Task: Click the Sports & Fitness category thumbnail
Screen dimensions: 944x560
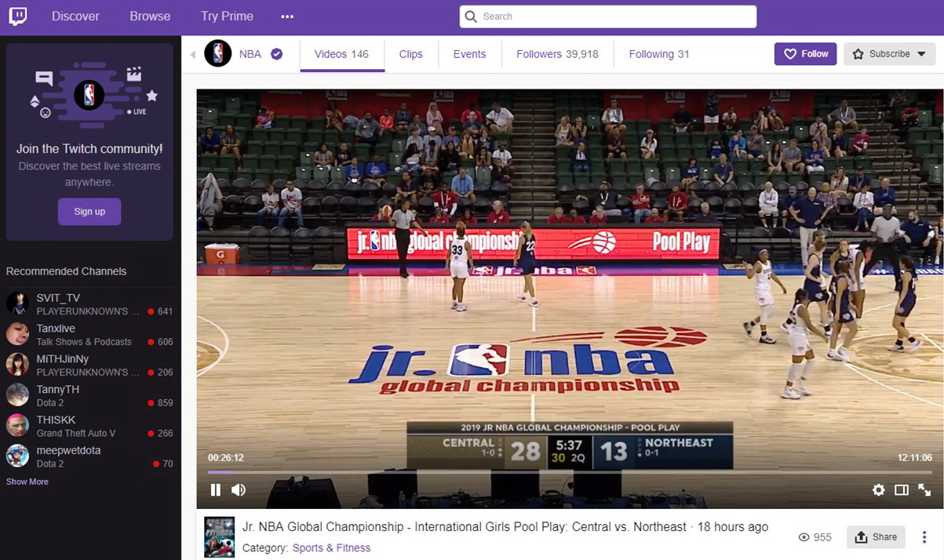Action: point(220,537)
